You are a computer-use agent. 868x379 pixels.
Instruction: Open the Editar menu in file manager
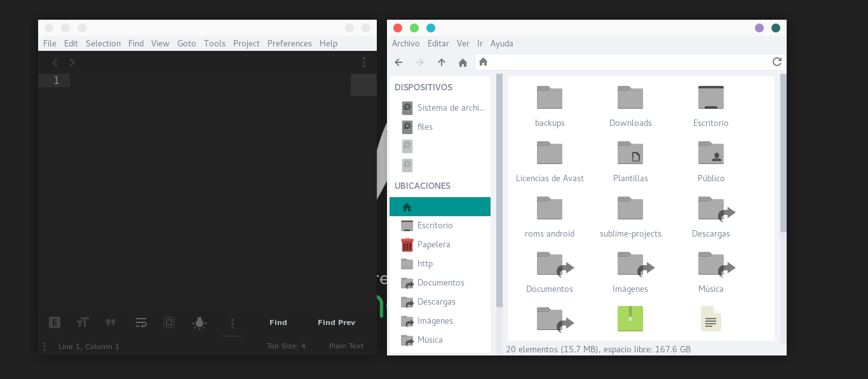438,43
